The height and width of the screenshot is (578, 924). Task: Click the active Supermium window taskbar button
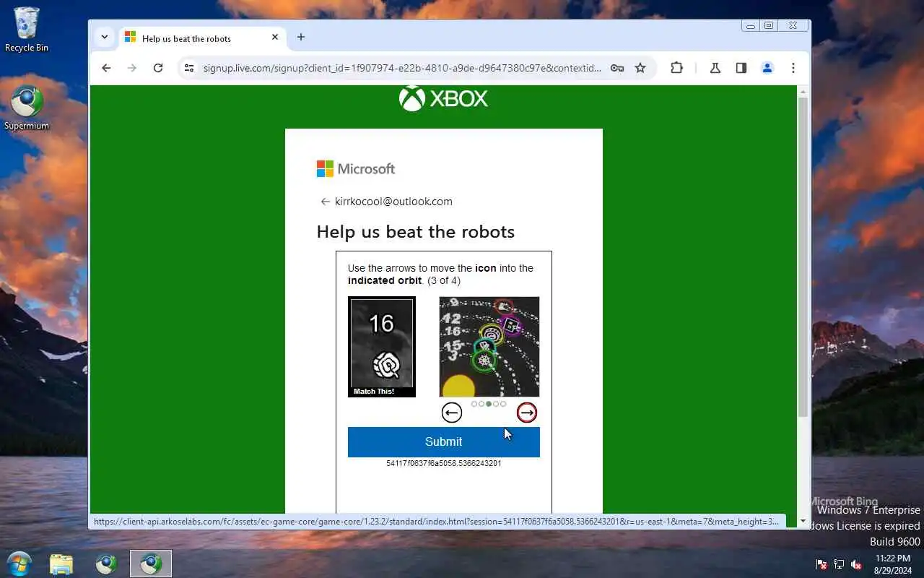tap(151, 564)
